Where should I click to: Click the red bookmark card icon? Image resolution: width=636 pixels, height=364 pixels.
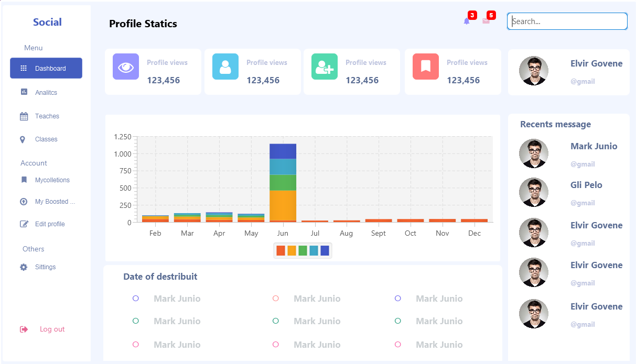point(426,67)
